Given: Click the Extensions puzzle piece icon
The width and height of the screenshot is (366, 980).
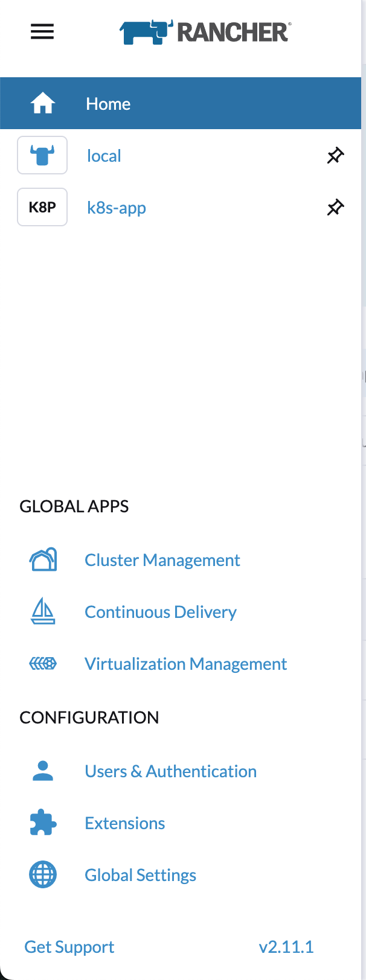Looking at the screenshot, I should pyautogui.click(x=43, y=822).
